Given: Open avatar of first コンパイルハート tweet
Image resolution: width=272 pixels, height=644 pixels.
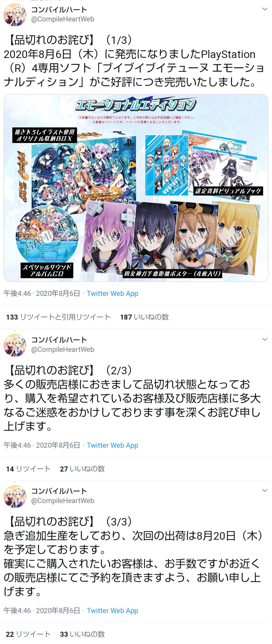Looking at the screenshot, I should click(x=15, y=15).
